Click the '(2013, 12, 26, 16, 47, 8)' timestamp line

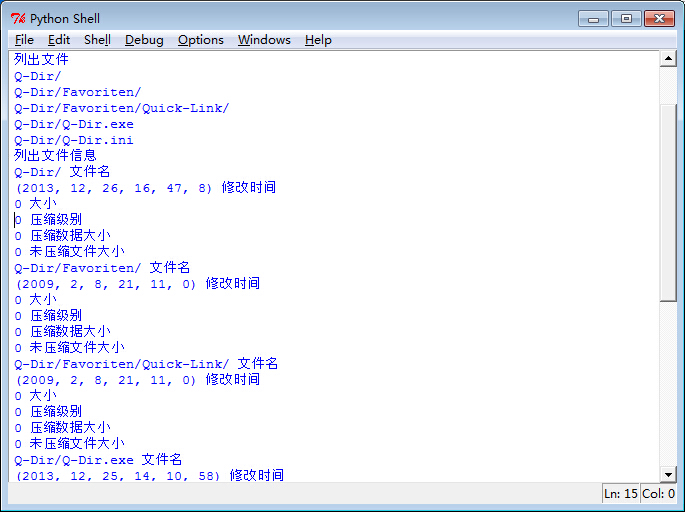coord(145,188)
